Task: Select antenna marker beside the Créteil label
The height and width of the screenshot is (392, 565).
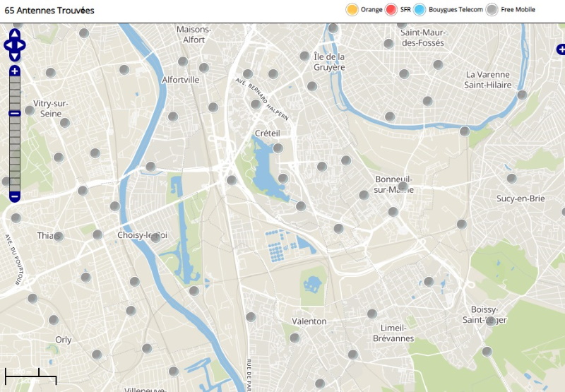Action: coord(278,148)
